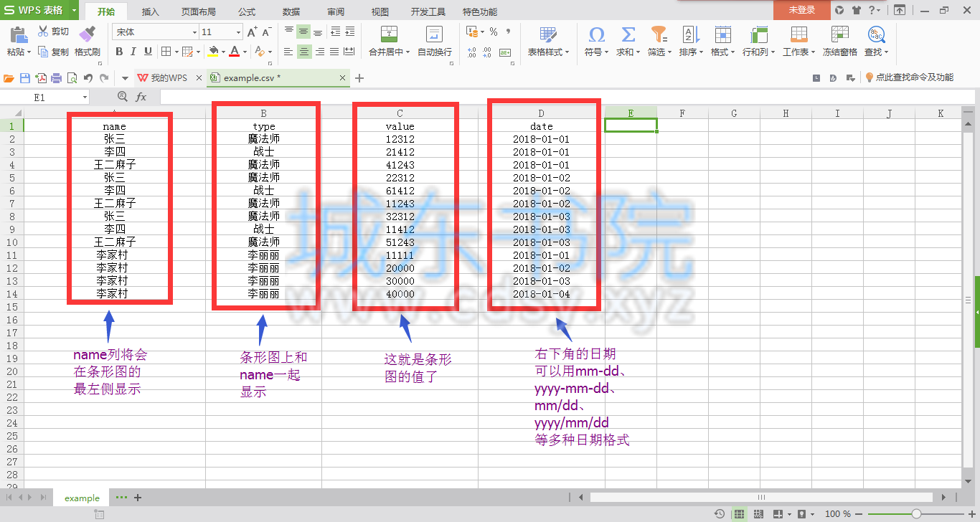Toggle Italic formatting
Viewport: 980px width, 522px height.
point(133,52)
